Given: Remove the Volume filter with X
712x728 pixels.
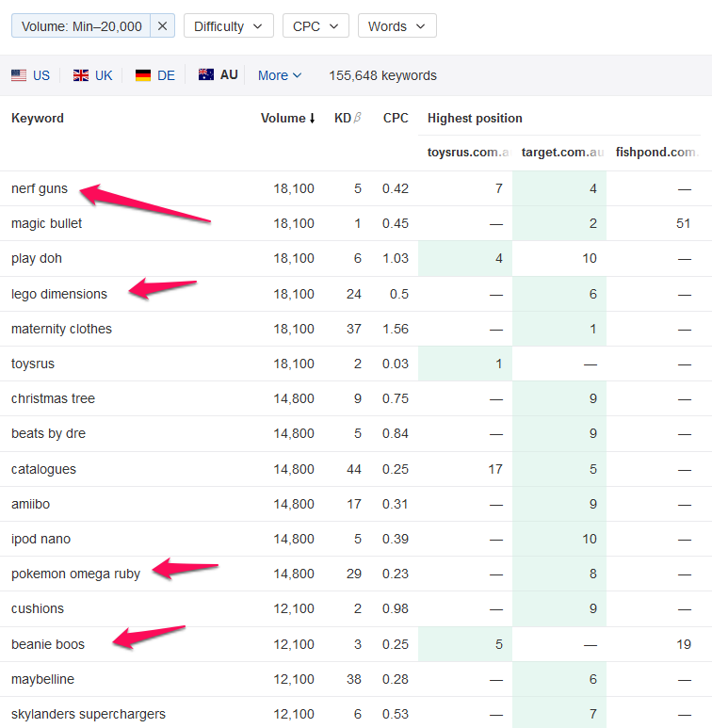Looking at the screenshot, I should 162,26.
